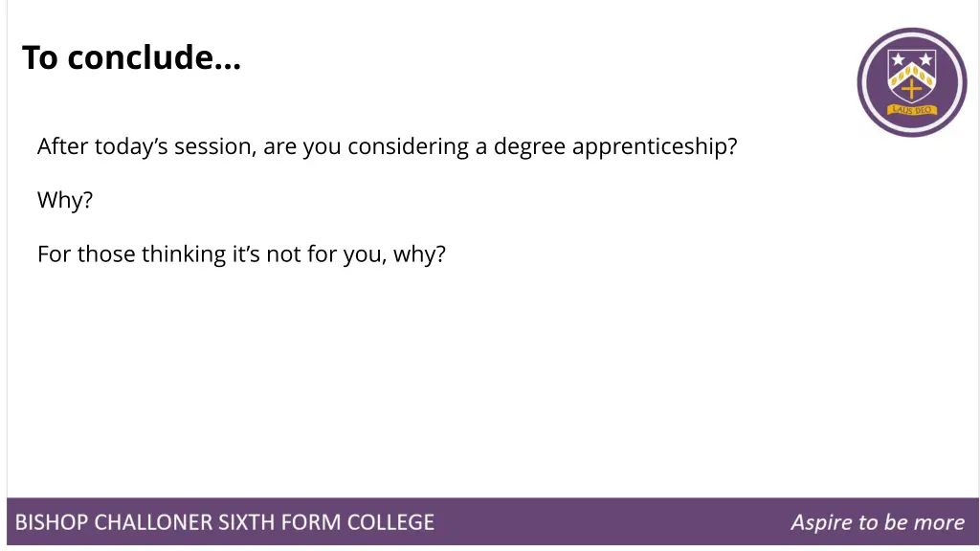980x551 pixels.
Task: Select the "To conclude..." slide title
Action: 131,57
